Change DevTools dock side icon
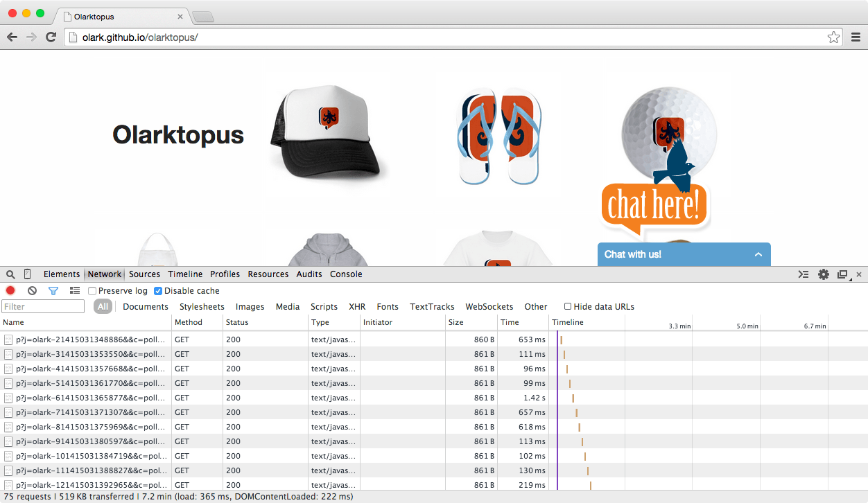 tap(843, 274)
